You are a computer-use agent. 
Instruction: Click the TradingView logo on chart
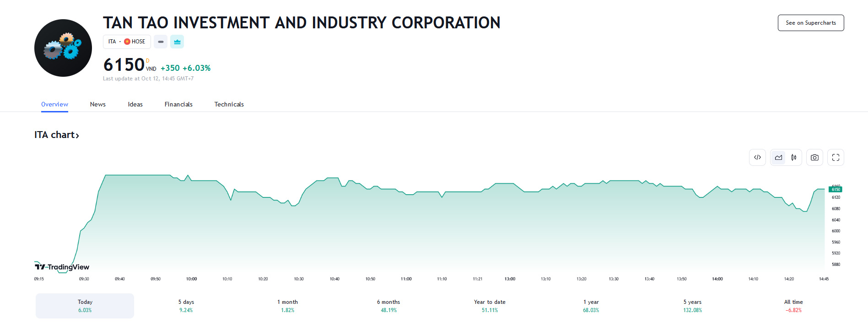(x=62, y=267)
